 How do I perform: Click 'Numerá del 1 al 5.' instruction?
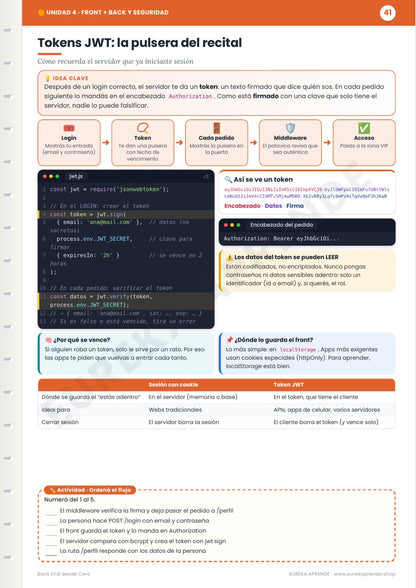70,500
